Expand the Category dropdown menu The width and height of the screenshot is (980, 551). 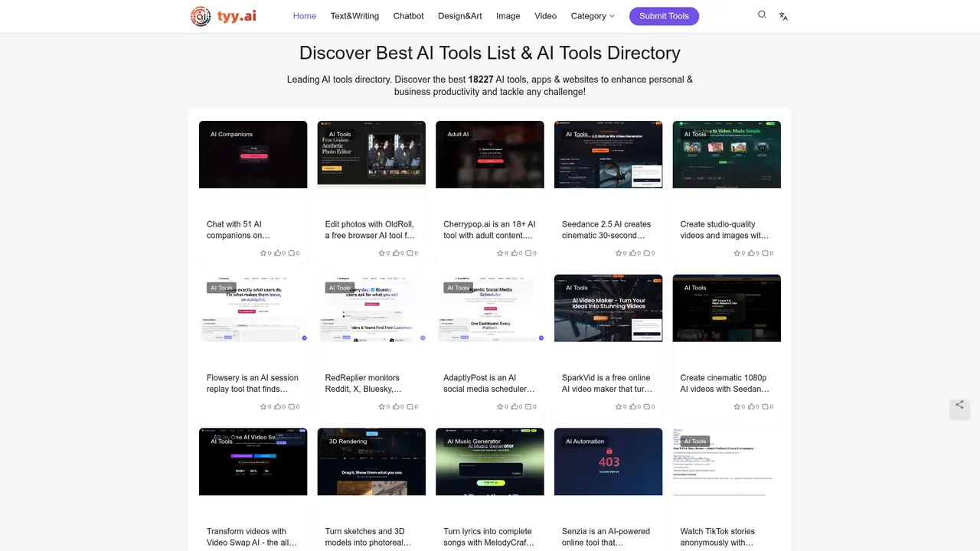[593, 16]
